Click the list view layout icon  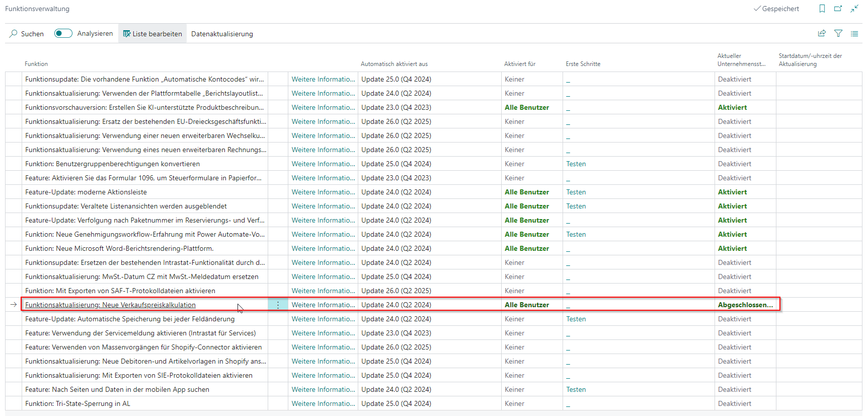tap(854, 33)
